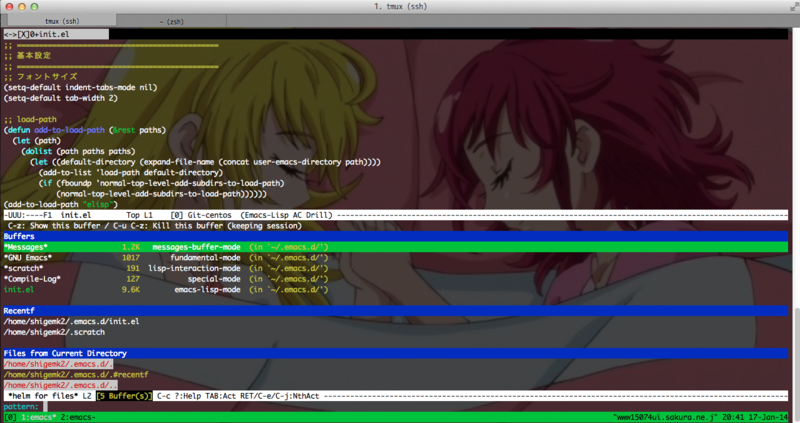800x423 pixels.
Task: Click the init.el name in the mode line
Action: (x=76, y=215)
